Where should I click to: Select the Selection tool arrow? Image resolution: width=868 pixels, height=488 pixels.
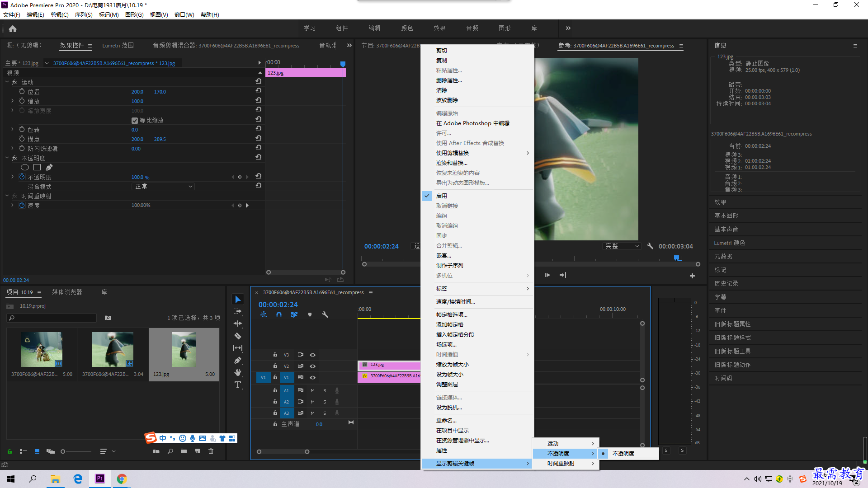[x=238, y=300]
